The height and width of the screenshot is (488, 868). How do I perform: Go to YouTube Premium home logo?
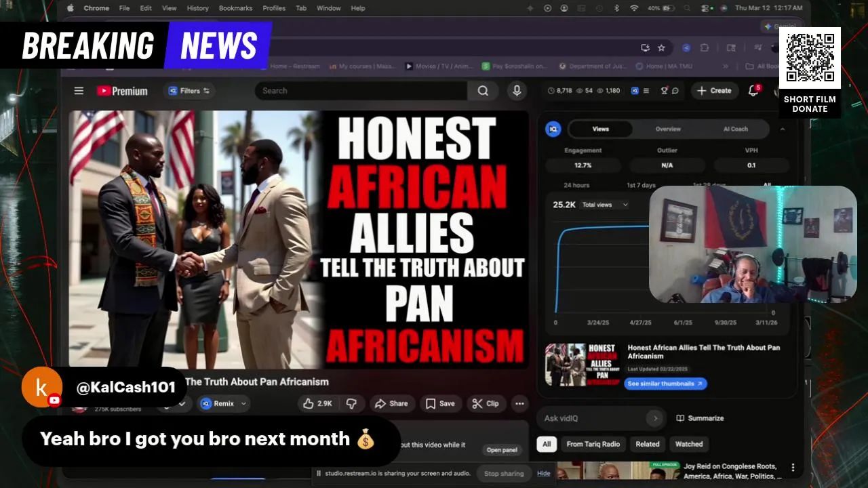(x=122, y=91)
